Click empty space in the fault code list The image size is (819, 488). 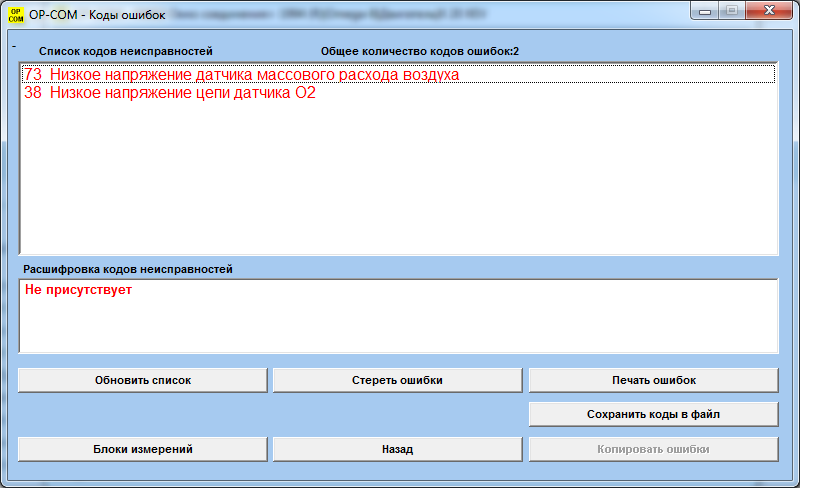click(x=400, y=180)
